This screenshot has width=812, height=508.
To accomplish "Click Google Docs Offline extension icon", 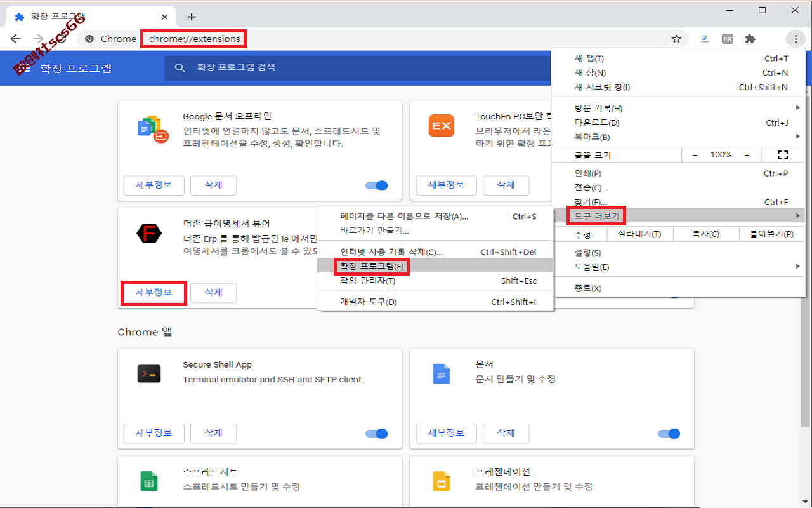I will click(x=152, y=129).
